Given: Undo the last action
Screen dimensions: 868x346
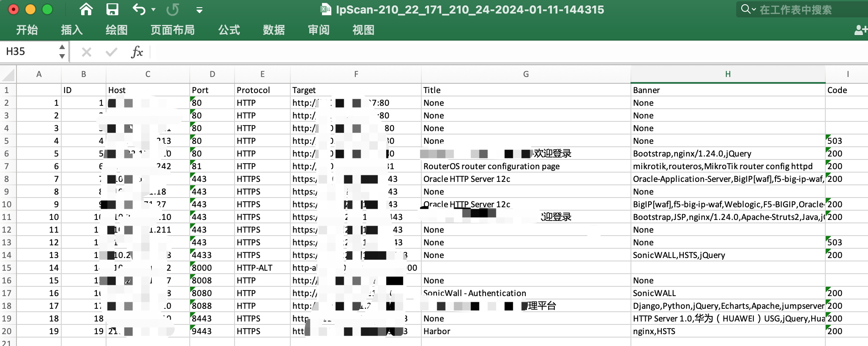Looking at the screenshot, I should click(x=139, y=9).
